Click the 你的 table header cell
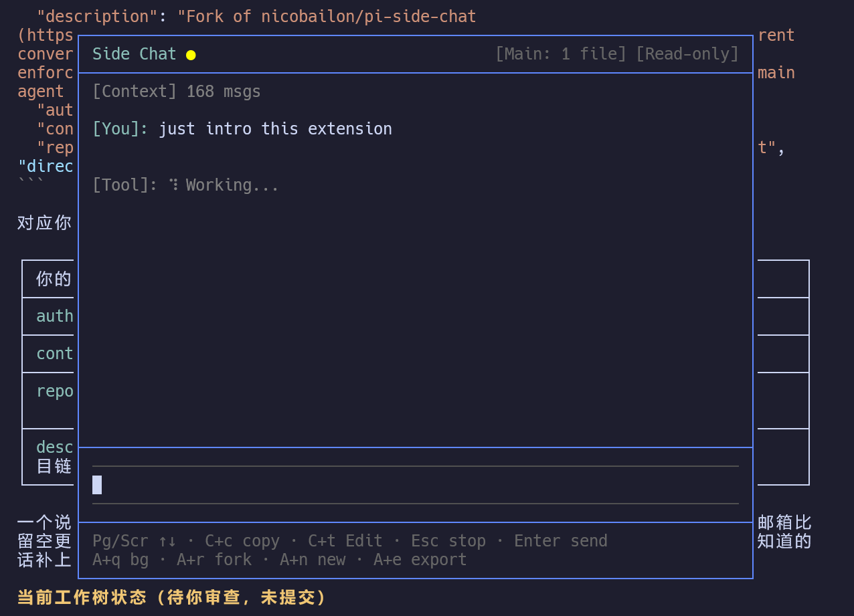 tap(54, 279)
